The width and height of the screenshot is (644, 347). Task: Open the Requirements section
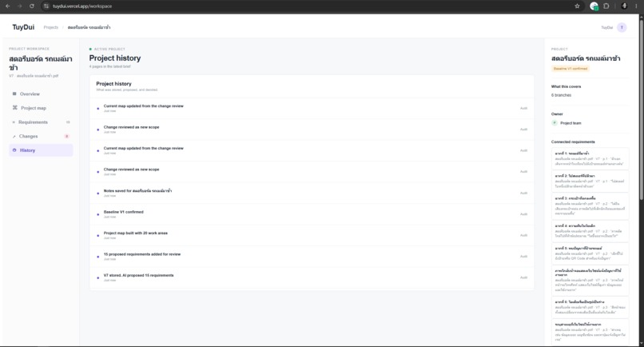41,122
